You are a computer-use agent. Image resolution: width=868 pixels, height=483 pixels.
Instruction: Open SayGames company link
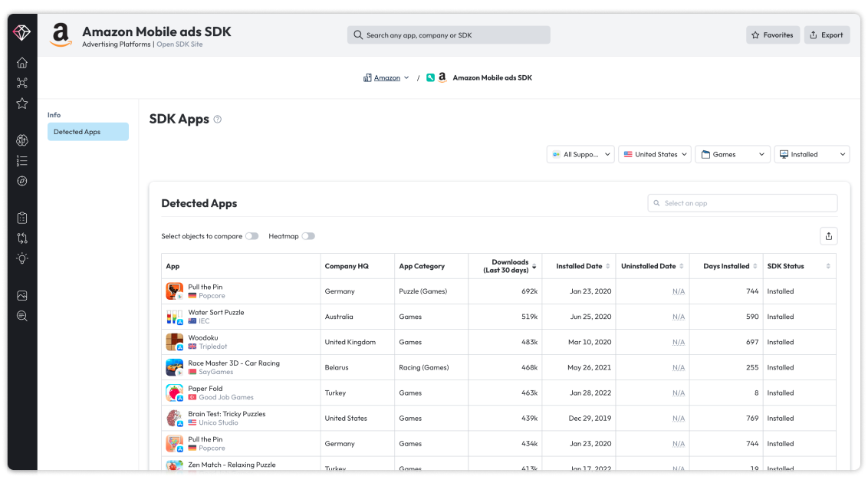click(216, 372)
